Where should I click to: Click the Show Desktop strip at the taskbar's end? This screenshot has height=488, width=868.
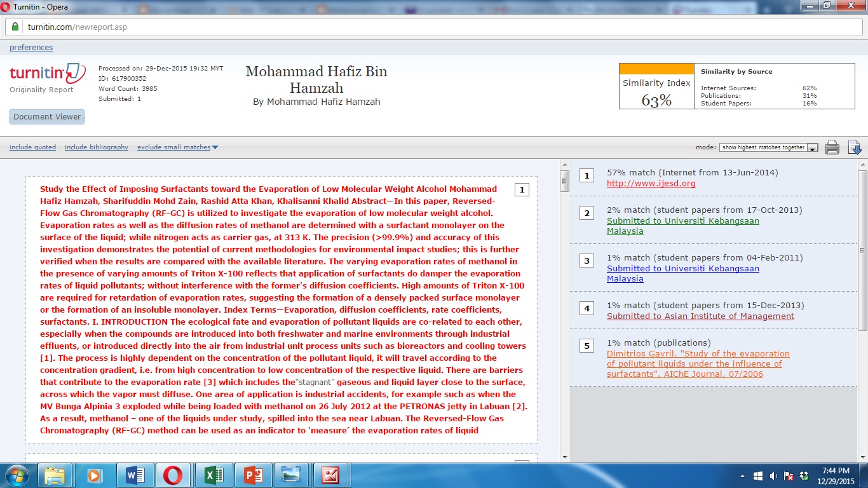click(864, 475)
